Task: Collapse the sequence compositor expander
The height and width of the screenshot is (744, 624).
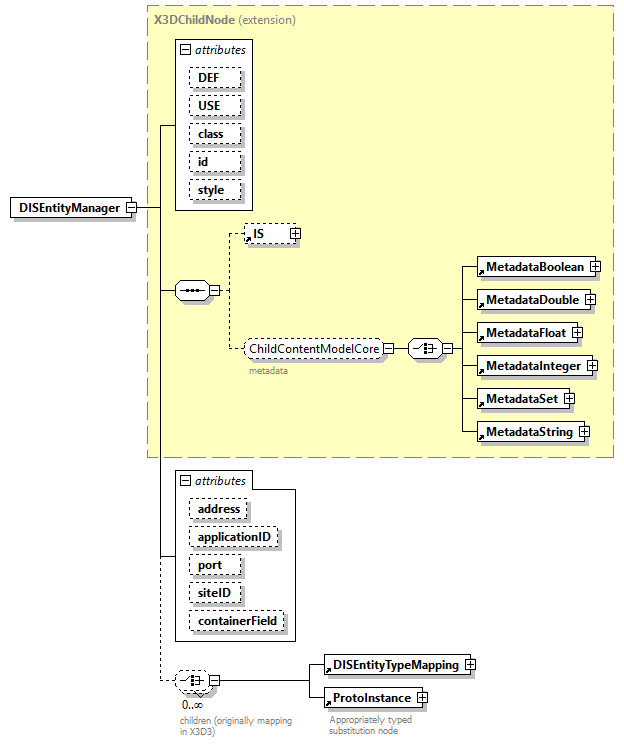Action: (x=214, y=290)
